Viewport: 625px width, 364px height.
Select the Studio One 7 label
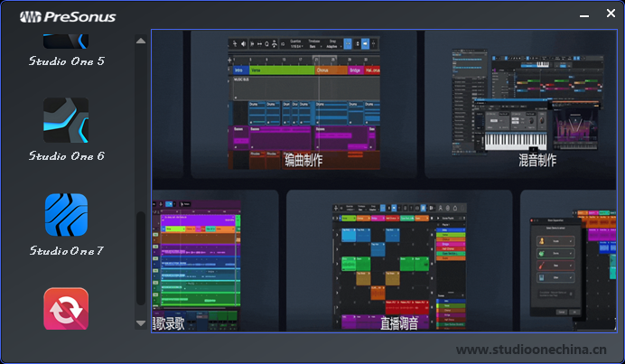[x=66, y=250]
